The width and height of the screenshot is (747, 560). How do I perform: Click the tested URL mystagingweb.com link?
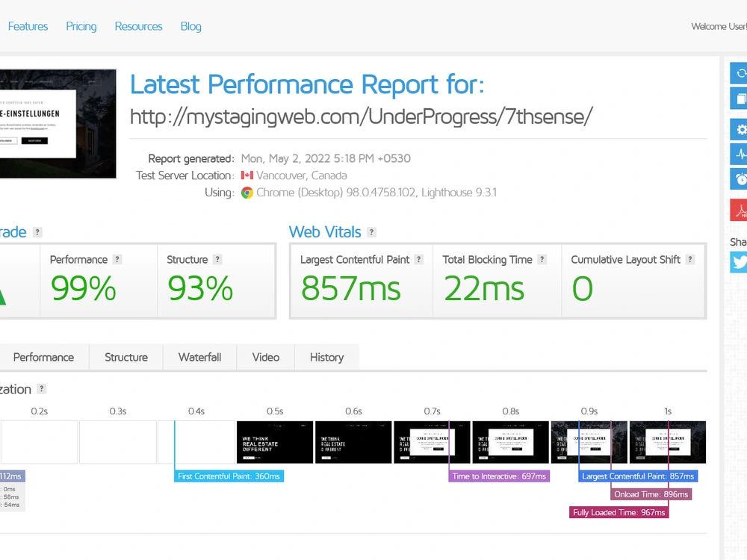(362, 116)
